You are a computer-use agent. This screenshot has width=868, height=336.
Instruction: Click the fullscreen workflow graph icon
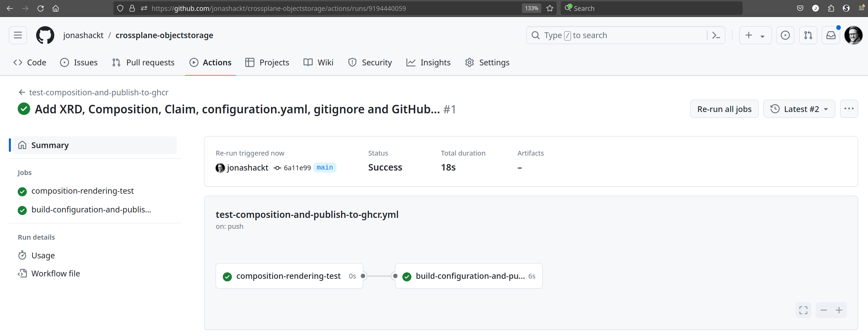click(x=803, y=310)
